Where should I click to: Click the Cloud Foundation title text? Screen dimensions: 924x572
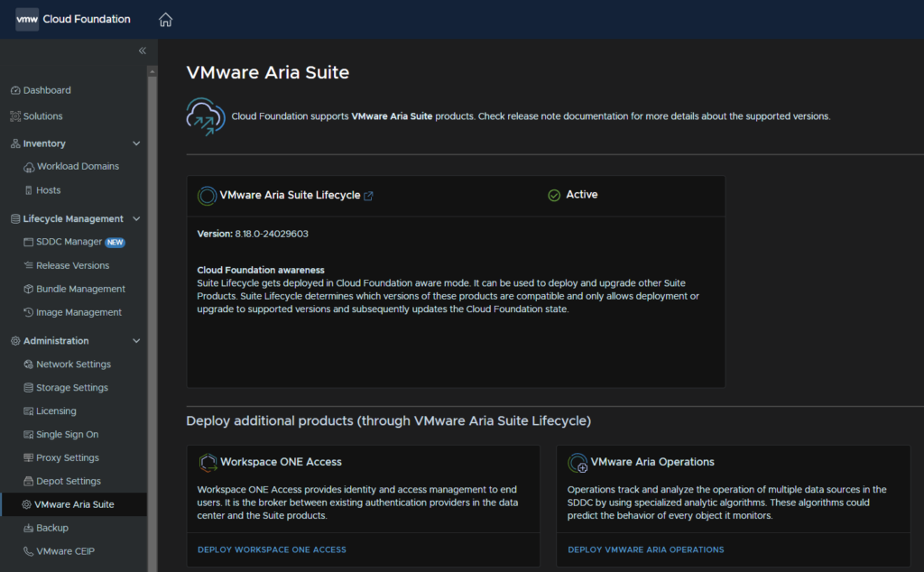click(87, 19)
